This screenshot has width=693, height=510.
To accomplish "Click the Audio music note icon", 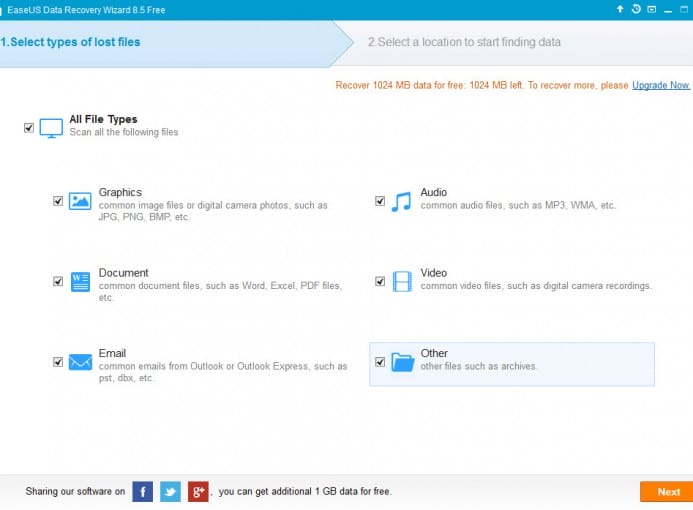I will click(401, 202).
